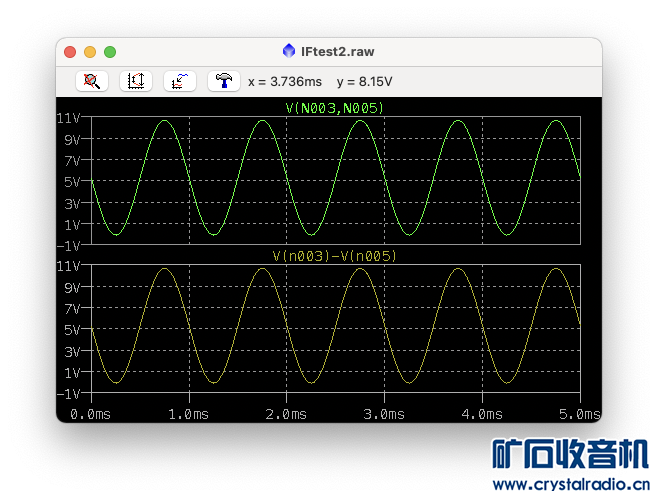Close the IFtest2.raw window with red button
Viewport: 658px width, 497px height.
[x=70, y=52]
